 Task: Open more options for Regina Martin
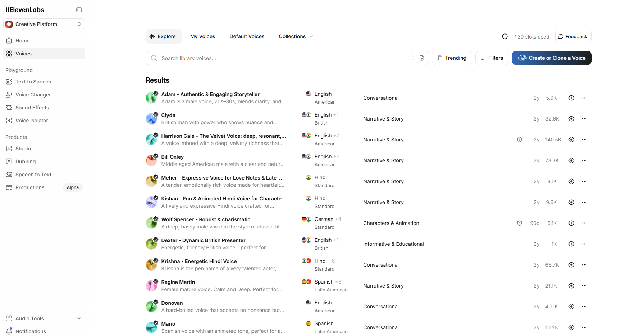pos(584,286)
